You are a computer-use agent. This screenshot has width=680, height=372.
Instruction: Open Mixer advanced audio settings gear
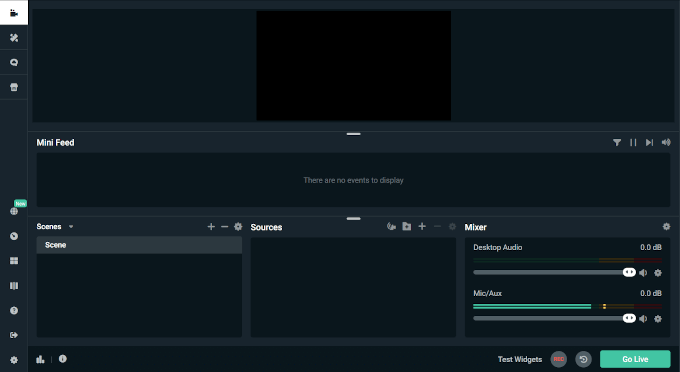pos(667,226)
